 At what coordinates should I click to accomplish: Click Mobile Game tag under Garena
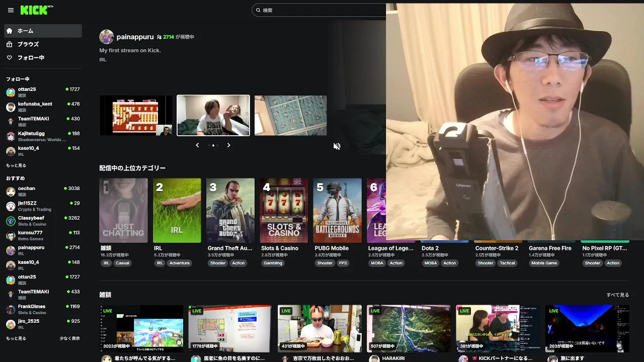[x=544, y=263]
